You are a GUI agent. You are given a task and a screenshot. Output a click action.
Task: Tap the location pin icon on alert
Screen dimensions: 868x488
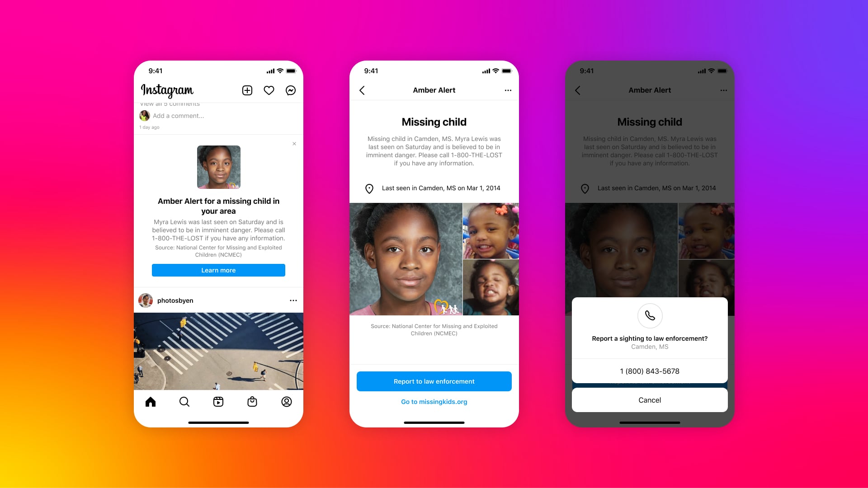(368, 188)
